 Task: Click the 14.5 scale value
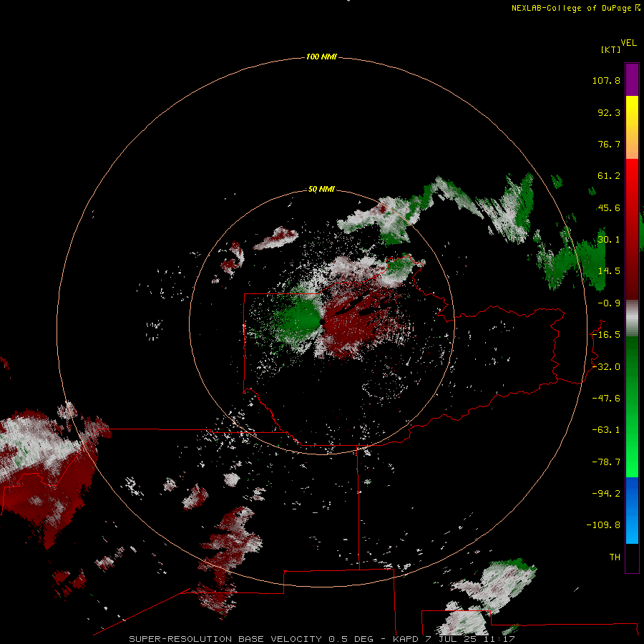pyautogui.click(x=609, y=271)
